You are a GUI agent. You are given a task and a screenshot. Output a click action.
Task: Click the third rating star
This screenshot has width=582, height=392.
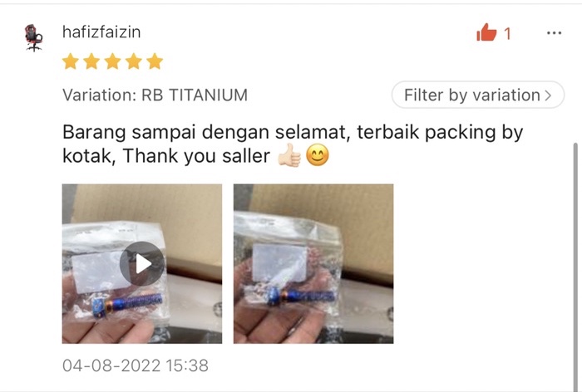click(112, 61)
